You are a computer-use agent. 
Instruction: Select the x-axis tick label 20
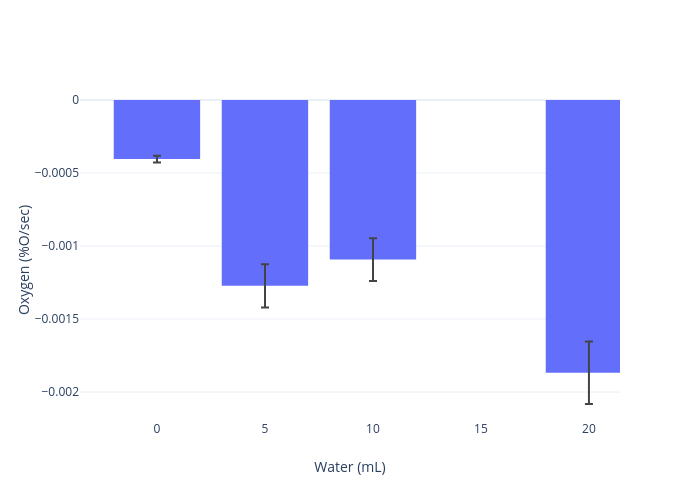click(589, 429)
